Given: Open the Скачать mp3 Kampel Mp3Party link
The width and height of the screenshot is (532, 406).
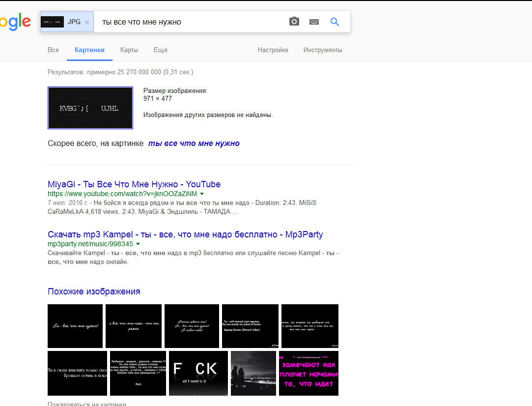Looking at the screenshot, I should pos(185,234).
